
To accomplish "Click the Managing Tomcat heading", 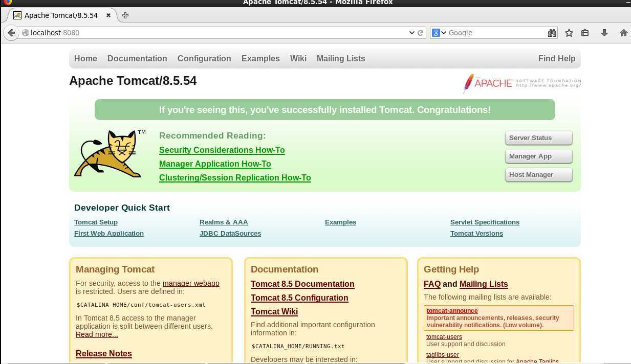I will pos(115,269).
